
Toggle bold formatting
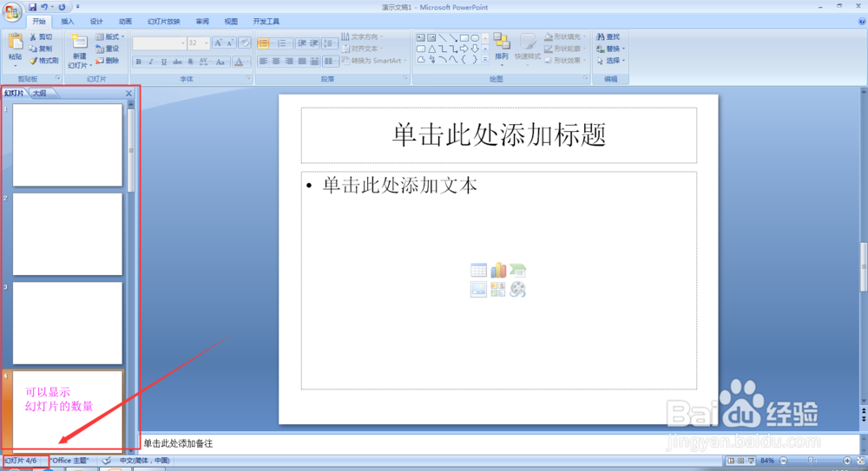pyautogui.click(x=138, y=62)
